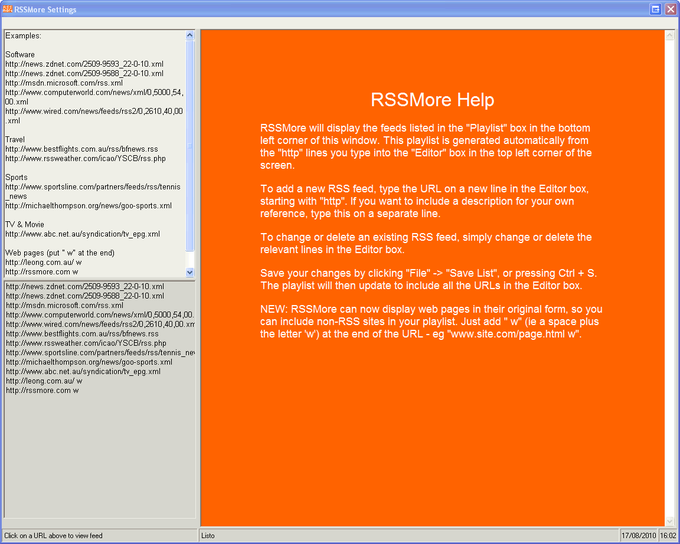The width and height of the screenshot is (680, 544).
Task: Click the help pane scroll up arrow
Action: click(670, 36)
